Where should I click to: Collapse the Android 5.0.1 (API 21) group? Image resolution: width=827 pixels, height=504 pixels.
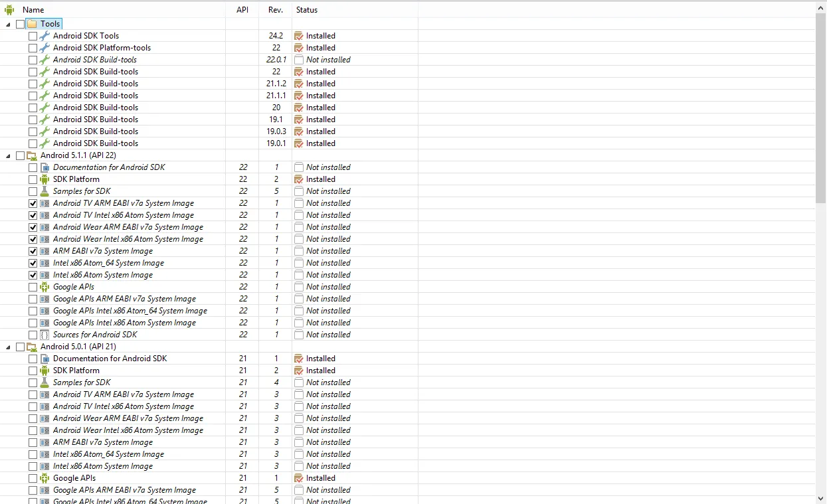[x=9, y=347]
